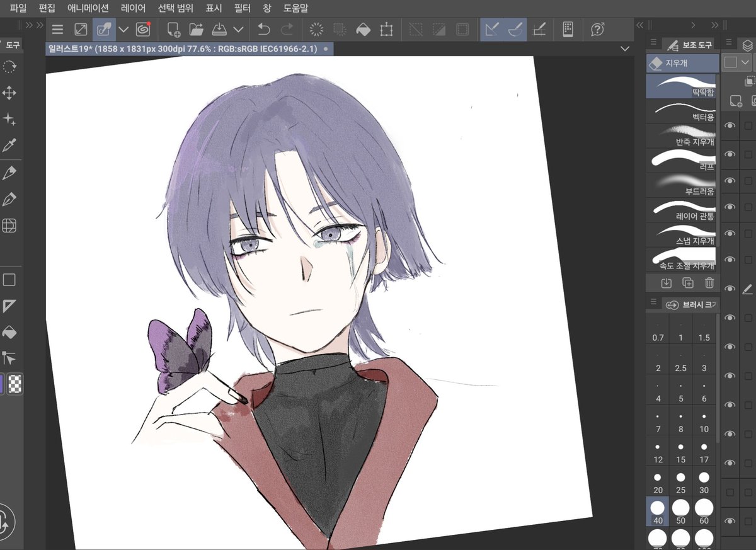Click the Invert selection icon
Image resolution: width=756 pixels, height=550 pixels.
point(439,30)
